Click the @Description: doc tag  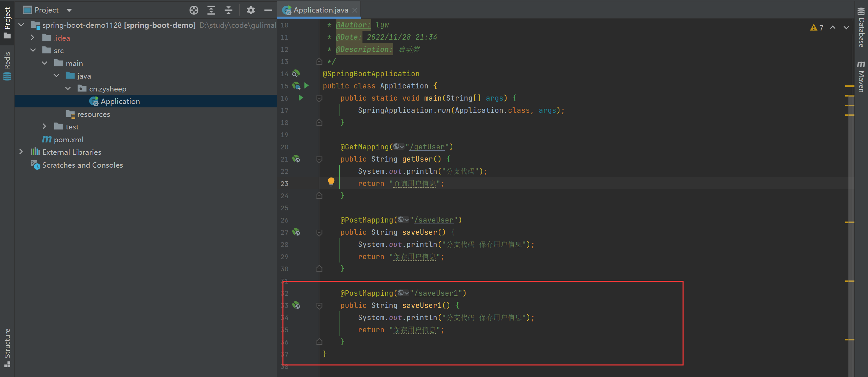[364, 49]
